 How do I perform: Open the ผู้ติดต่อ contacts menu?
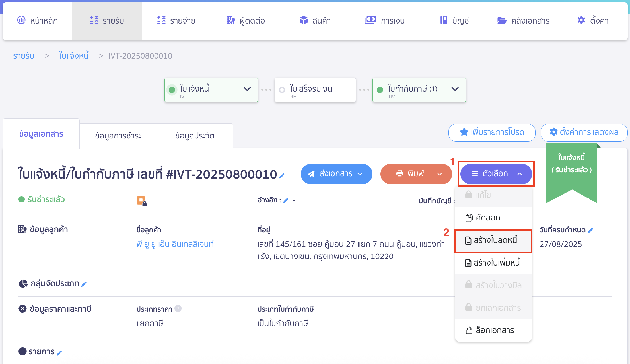click(x=246, y=21)
